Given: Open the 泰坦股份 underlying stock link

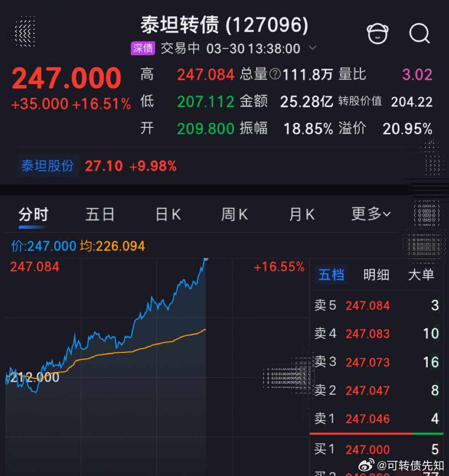Looking at the screenshot, I should (x=47, y=166).
